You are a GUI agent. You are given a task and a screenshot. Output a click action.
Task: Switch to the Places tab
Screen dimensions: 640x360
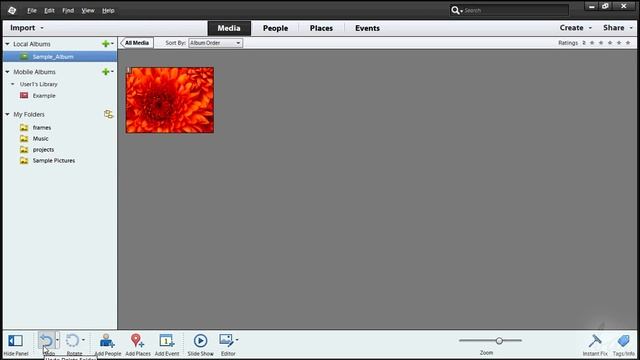[x=321, y=28]
